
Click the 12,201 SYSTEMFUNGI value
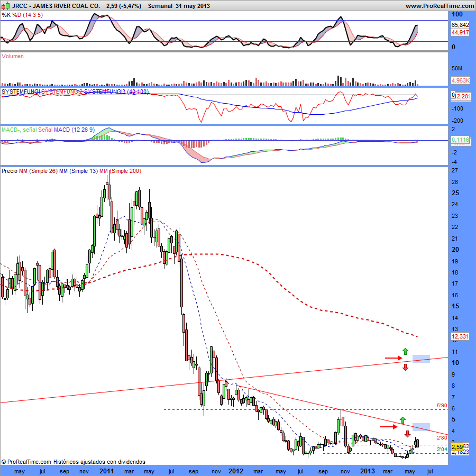(463, 97)
